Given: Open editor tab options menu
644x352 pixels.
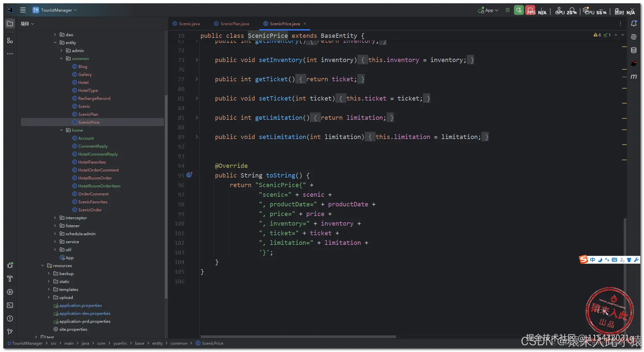Looking at the screenshot, I should pyautogui.click(x=620, y=24).
